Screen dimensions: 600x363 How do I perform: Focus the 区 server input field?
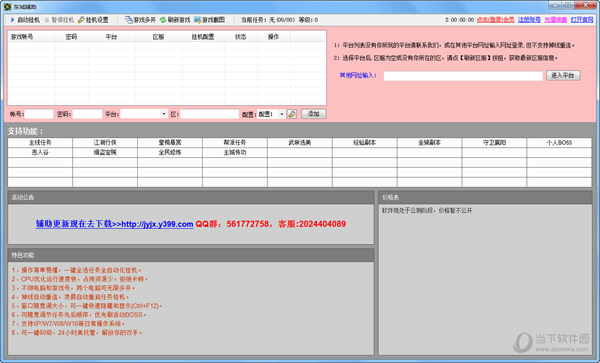(209, 114)
